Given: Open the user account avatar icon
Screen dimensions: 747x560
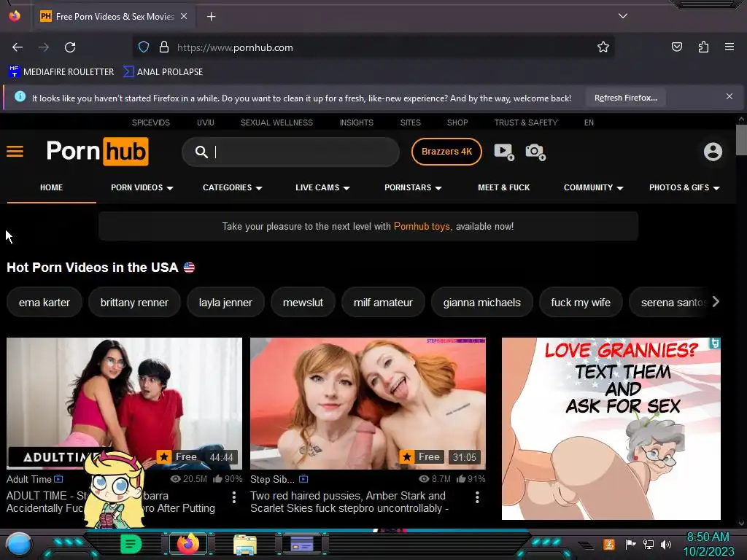Looking at the screenshot, I should 713,152.
